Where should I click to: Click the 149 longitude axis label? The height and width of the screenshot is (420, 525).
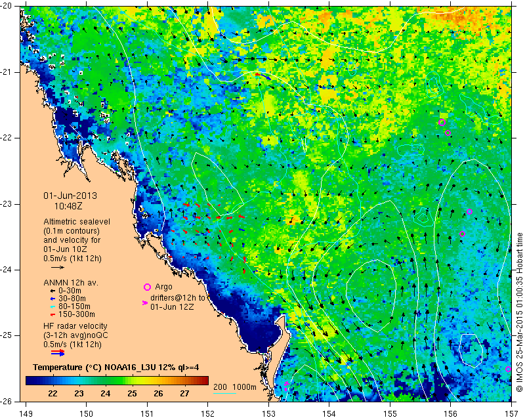tap(26, 414)
